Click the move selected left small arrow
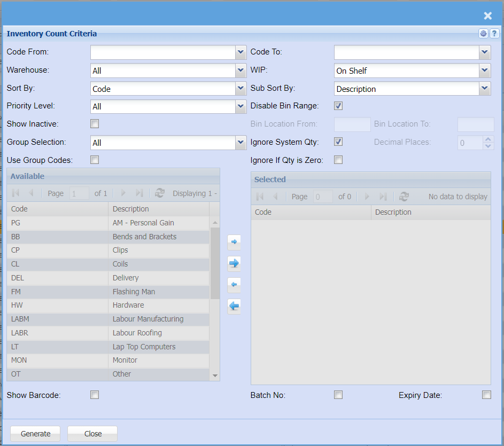 (234, 285)
